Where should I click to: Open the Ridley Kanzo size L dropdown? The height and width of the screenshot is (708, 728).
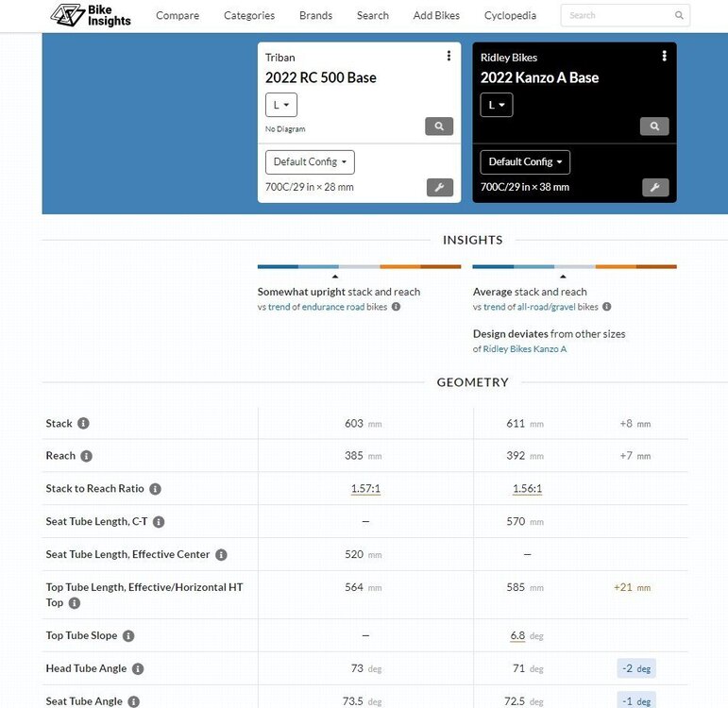[497, 105]
